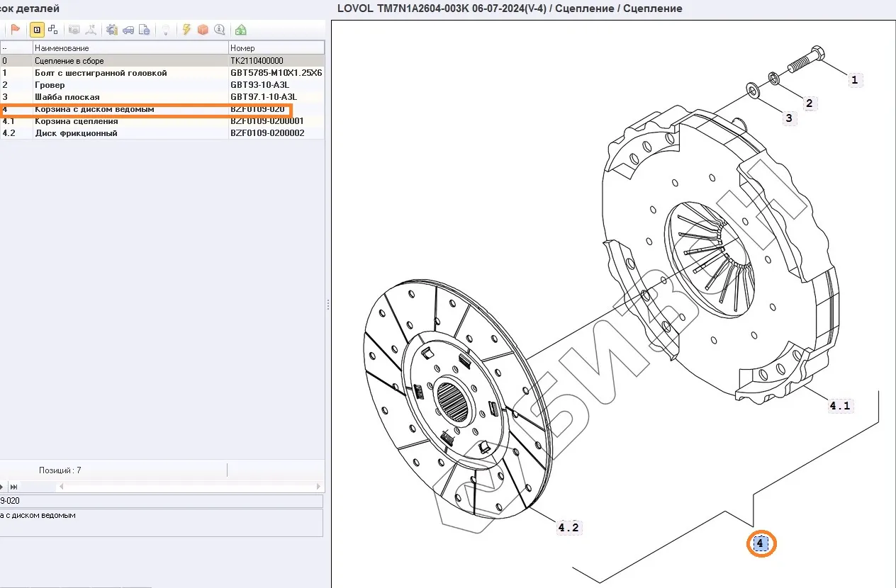
Task: Sort by the Номер column header
Action: click(276, 48)
